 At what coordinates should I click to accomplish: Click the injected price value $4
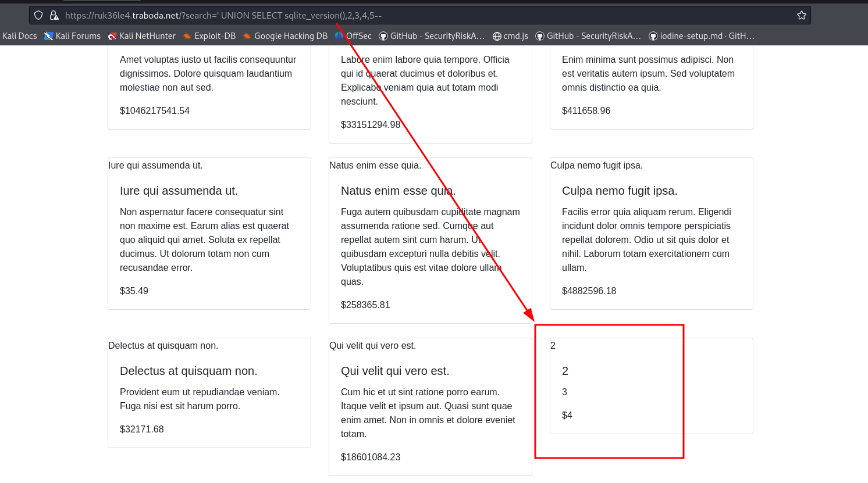pos(567,415)
